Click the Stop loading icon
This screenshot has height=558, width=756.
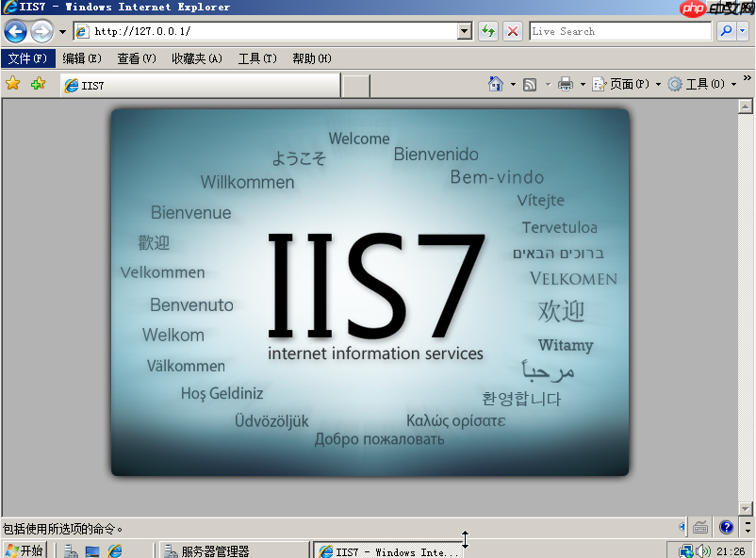(513, 31)
